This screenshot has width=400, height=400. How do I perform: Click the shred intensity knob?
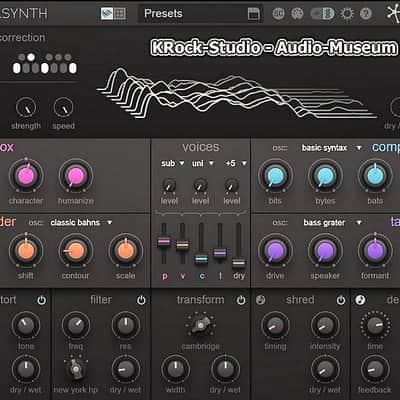tap(325, 325)
